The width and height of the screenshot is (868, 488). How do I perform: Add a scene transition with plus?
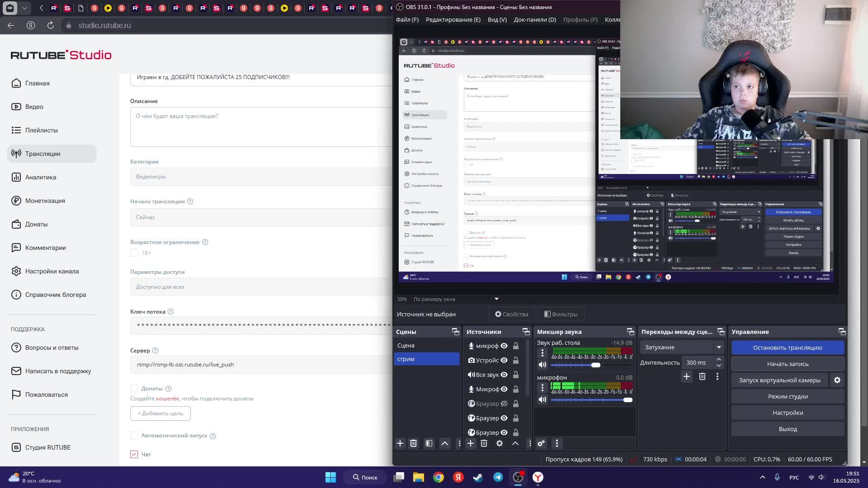(x=687, y=376)
